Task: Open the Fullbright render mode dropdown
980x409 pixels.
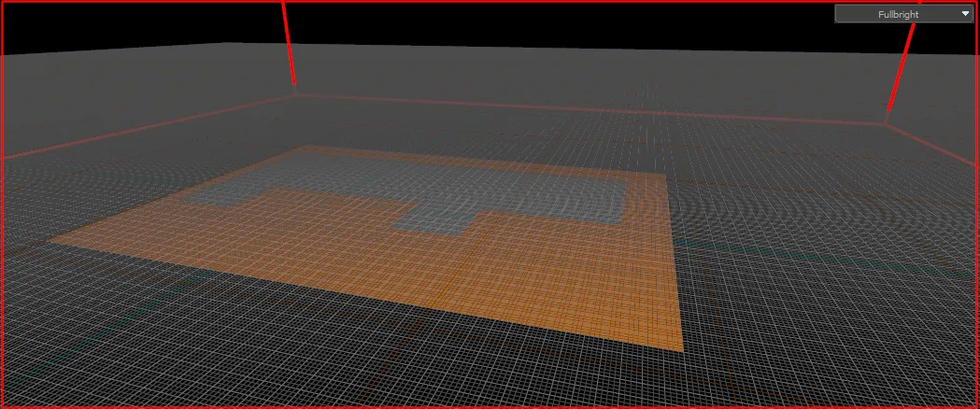Action: coord(904,14)
